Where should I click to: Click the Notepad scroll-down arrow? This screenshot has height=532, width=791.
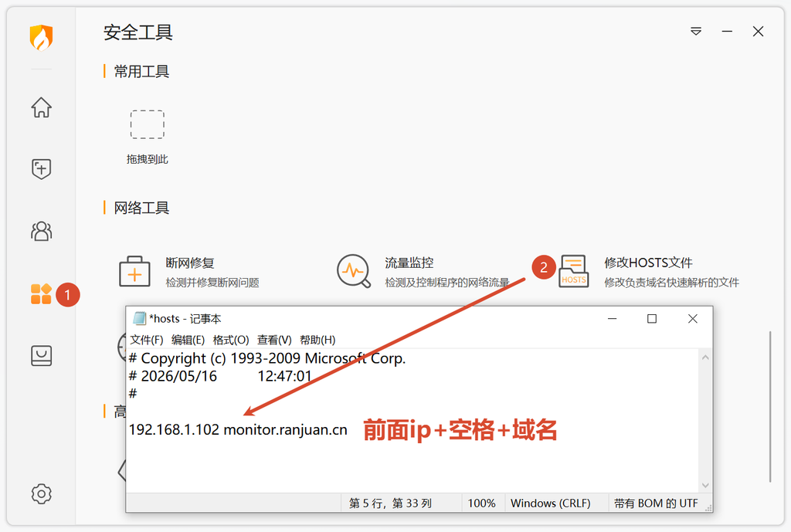coord(705,485)
